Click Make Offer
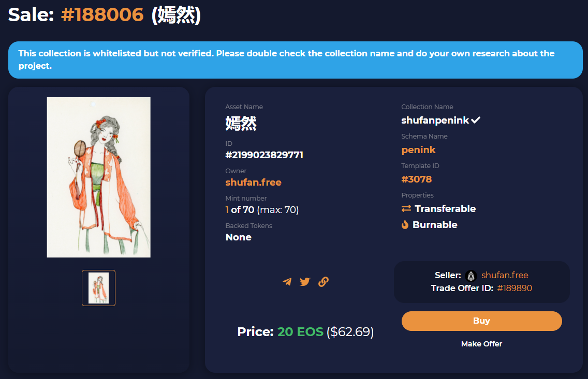The width and height of the screenshot is (588, 379). click(x=481, y=344)
